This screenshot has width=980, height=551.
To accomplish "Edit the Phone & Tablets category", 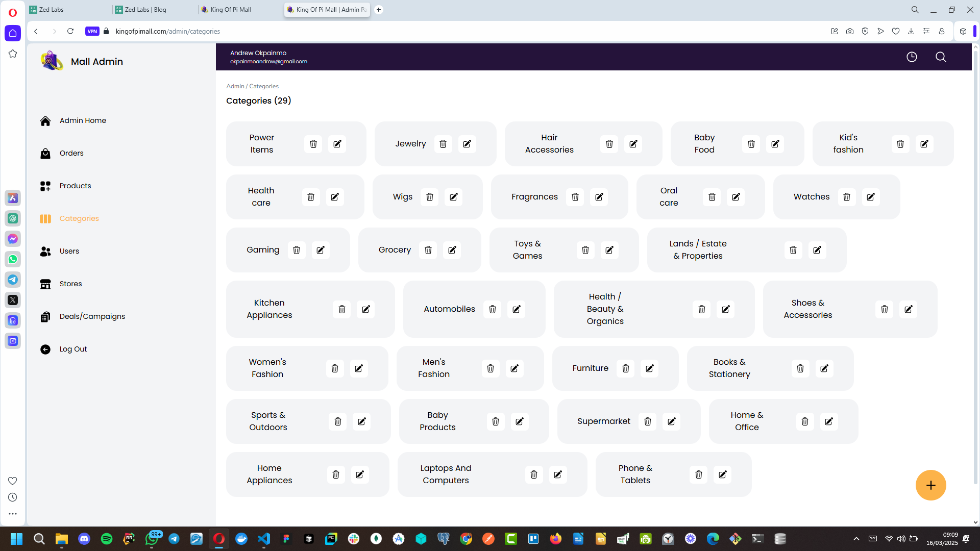I will (x=723, y=474).
